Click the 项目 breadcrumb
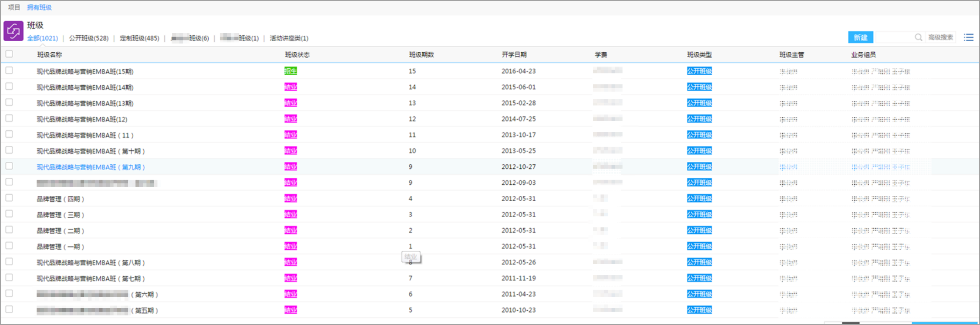 coord(14,7)
